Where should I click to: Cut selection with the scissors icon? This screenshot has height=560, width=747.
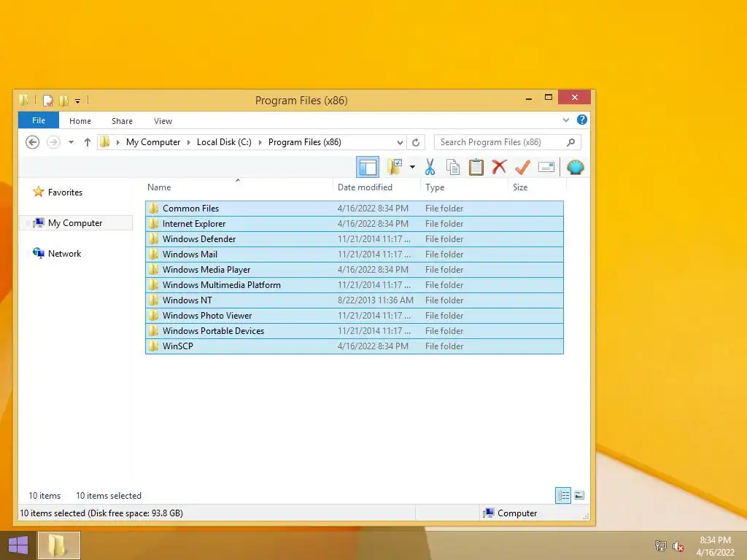(x=430, y=167)
